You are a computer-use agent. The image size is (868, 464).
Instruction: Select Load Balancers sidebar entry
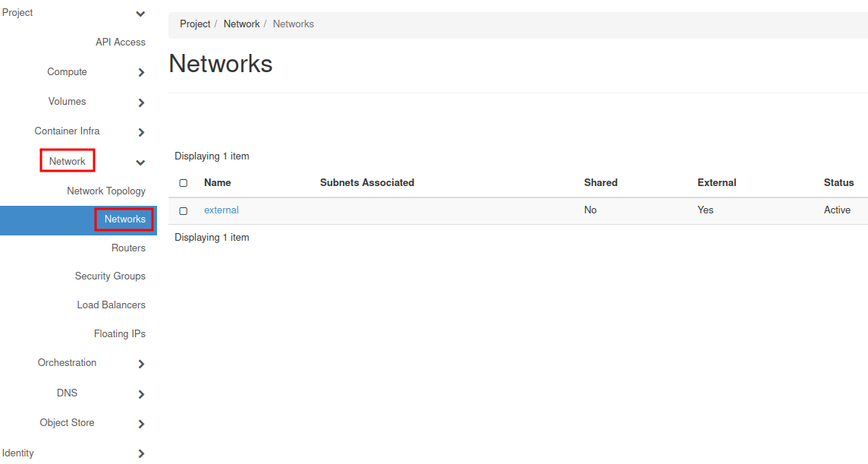click(x=111, y=305)
